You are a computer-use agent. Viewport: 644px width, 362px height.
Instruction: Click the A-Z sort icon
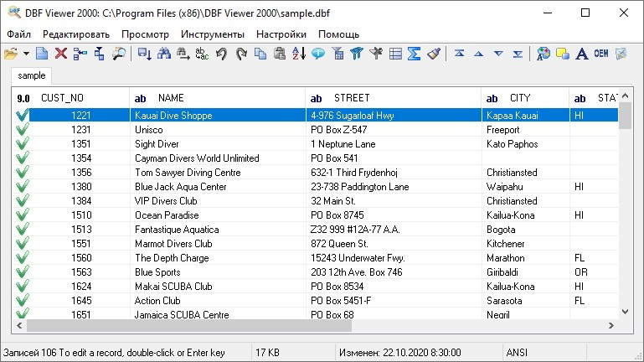[x=299, y=54]
